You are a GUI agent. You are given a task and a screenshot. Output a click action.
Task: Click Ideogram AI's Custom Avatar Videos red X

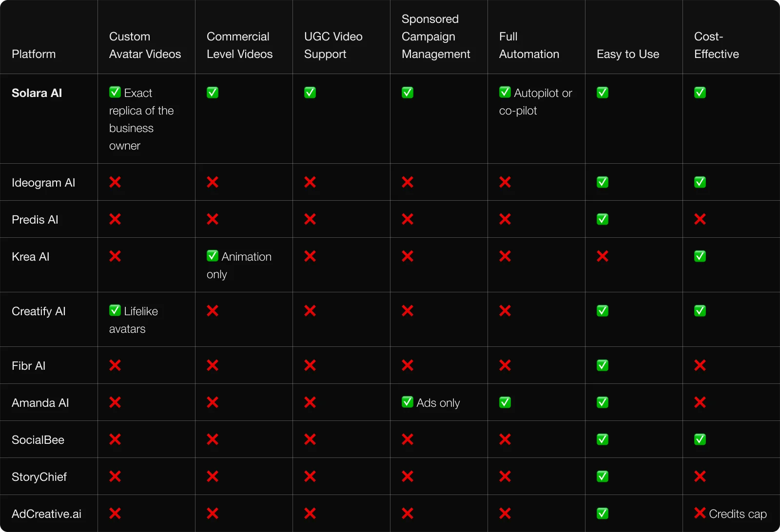[115, 182]
